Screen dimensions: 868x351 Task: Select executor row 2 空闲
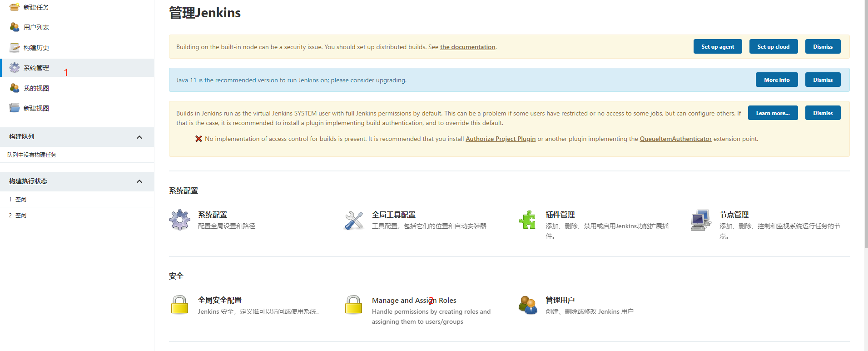tap(77, 215)
